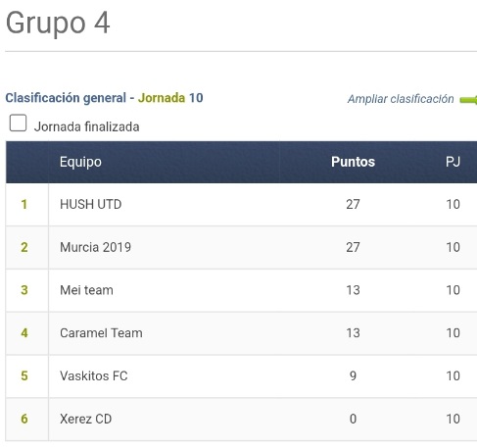Open the Mei team entry
This screenshot has height=448, width=477.
pyautogui.click(x=86, y=290)
